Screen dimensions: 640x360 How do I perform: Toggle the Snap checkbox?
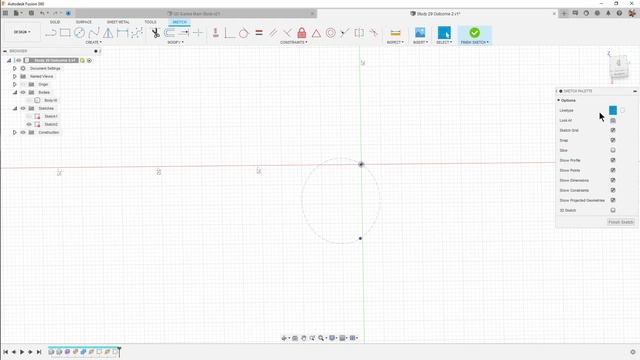click(x=613, y=140)
